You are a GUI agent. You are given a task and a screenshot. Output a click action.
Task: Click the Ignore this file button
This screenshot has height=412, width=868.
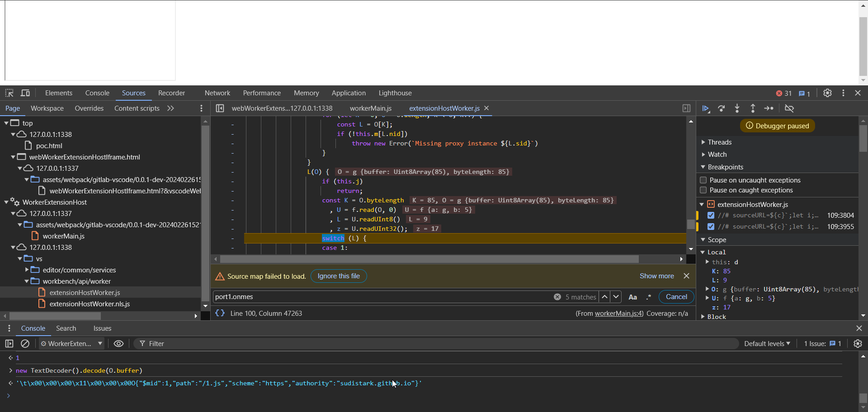(x=339, y=276)
